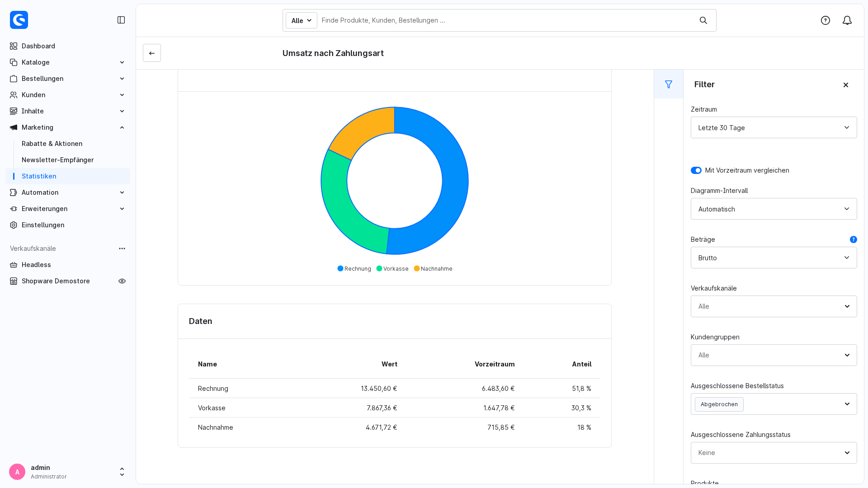Open Verkaufskanäle three-dot menu
The height and width of the screenshot is (488, 868).
122,249
